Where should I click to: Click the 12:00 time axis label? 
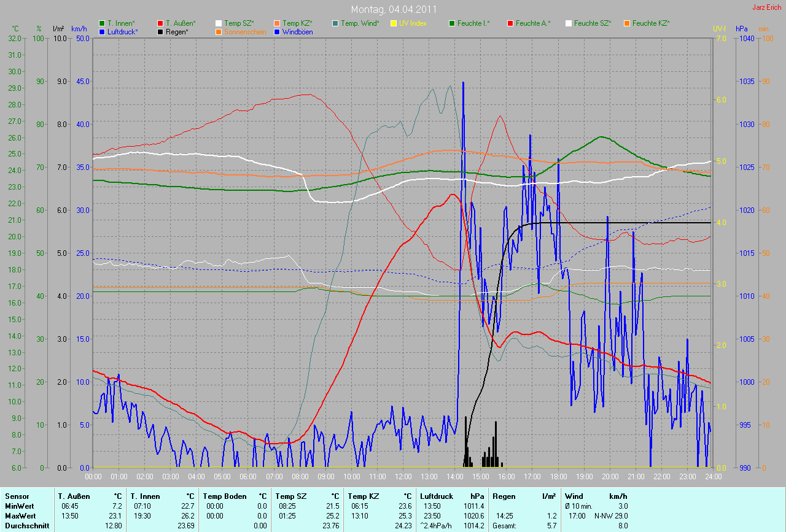click(403, 476)
